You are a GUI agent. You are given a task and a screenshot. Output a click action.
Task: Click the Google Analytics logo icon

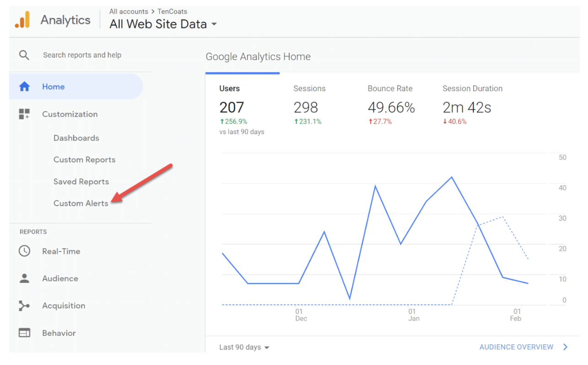(22, 20)
